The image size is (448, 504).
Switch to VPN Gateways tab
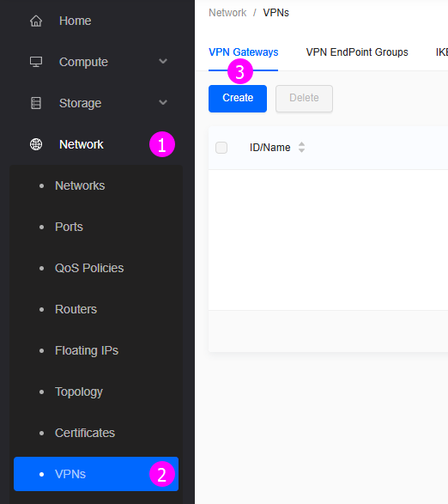click(243, 52)
